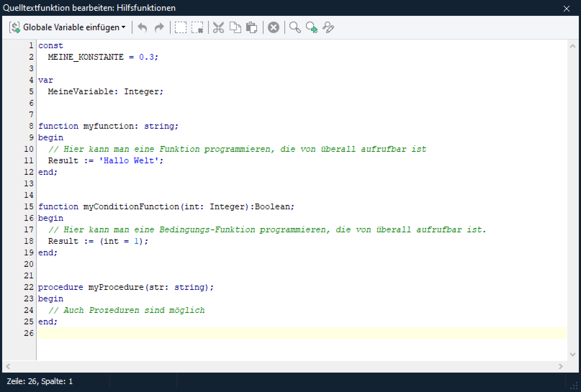Click the Redo arrow icon
This screenshot has width=581, height=392.
[x=159, y=27]
